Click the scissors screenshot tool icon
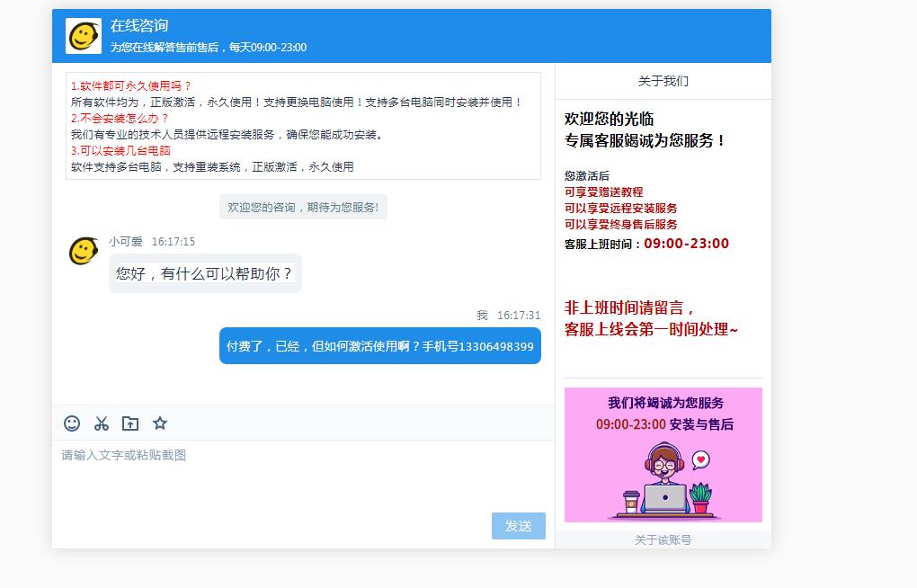 pyautogui.click(x=102, y=423)
